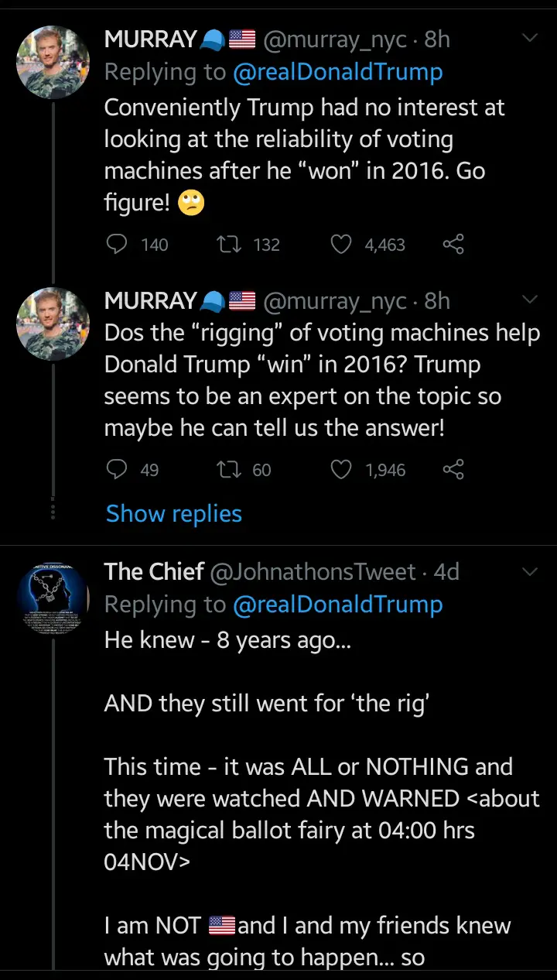Viewport: 557px width, 980px height.
Task: Open options chevron on first MURRAY tweet
Action: pos(530,38)
